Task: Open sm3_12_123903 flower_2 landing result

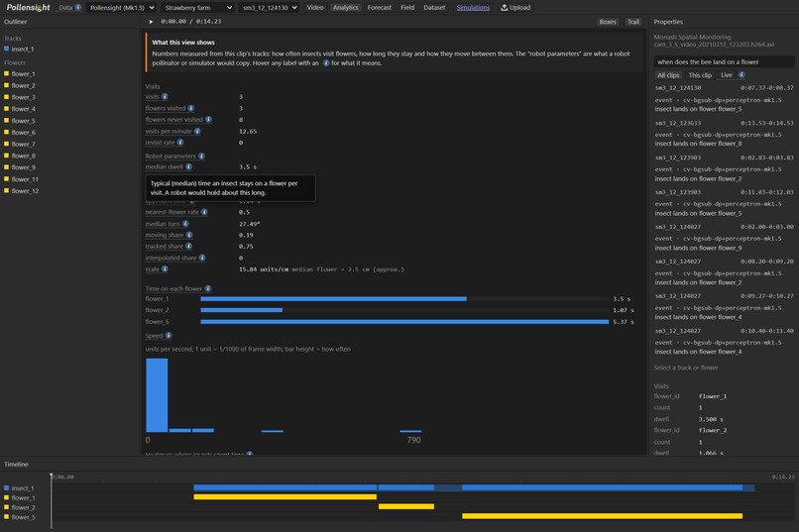Action: coord(724,168)
